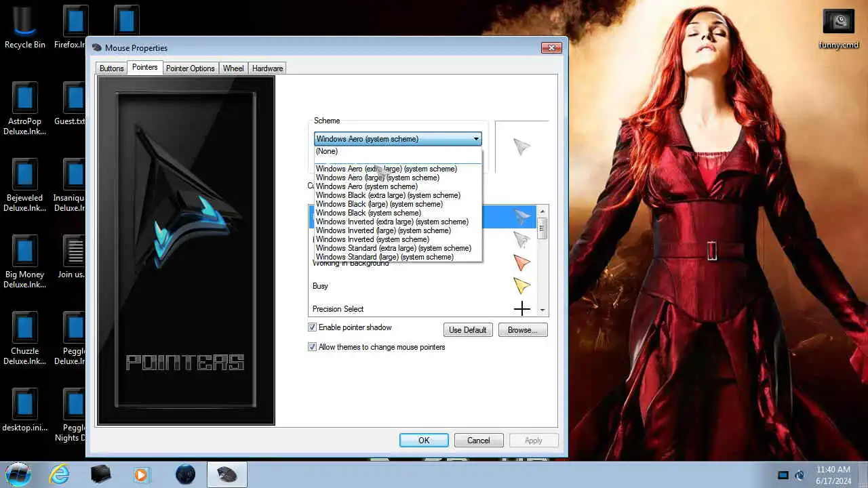The width and height of the screenshot is (868, 488).
Task: Choose Windows Aero (large) scheme
Action: click(398, 178)
